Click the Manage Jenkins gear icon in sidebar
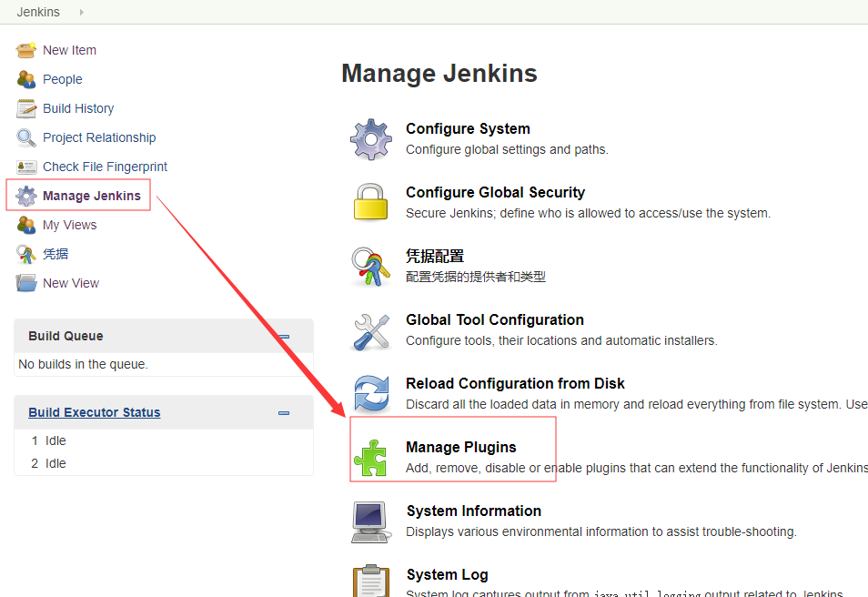 pos(26,196)
